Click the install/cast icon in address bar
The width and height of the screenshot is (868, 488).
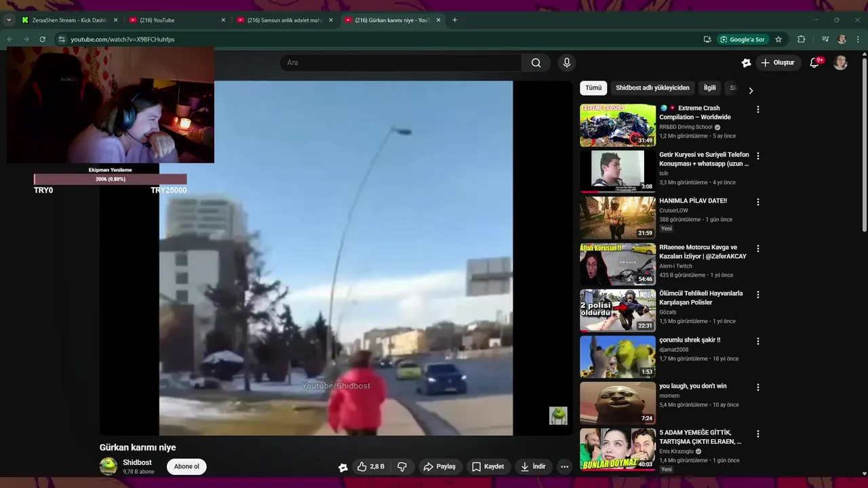coord(707,39)
